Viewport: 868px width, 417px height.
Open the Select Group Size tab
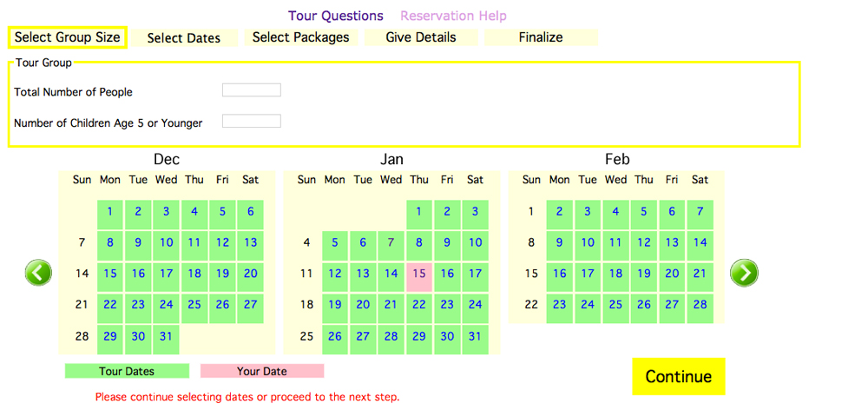pyautogui.click(x=68, y=37)
